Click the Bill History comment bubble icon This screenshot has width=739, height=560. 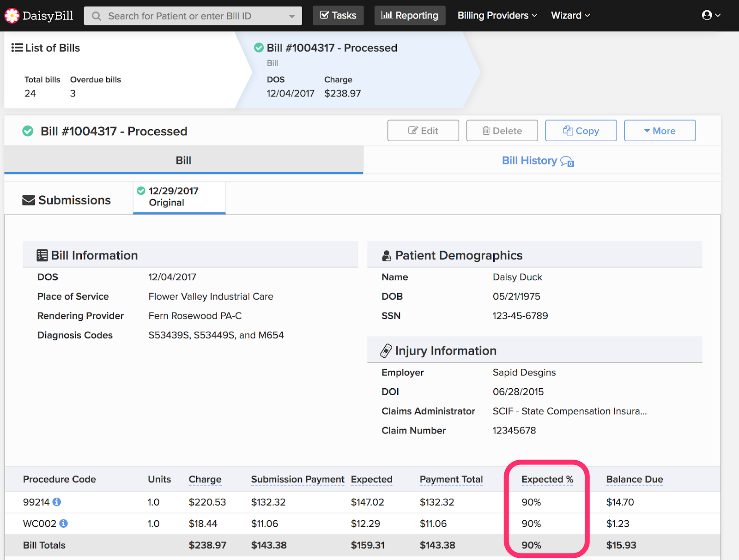pyautogui.click(x=567, y=161)
